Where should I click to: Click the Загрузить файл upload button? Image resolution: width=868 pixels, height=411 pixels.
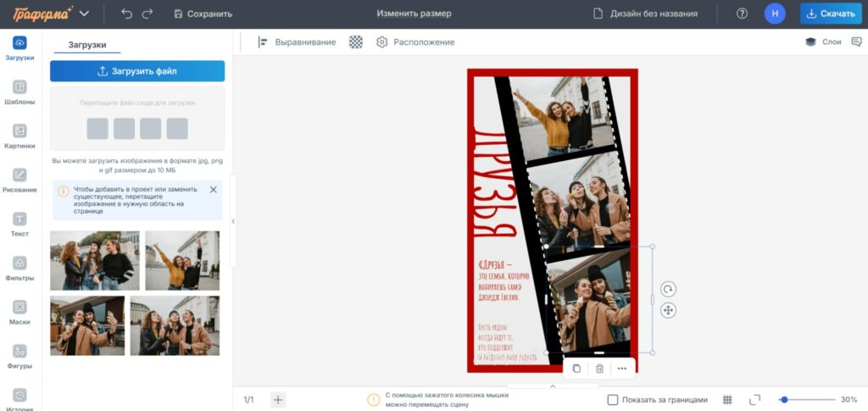click(137, 71)
